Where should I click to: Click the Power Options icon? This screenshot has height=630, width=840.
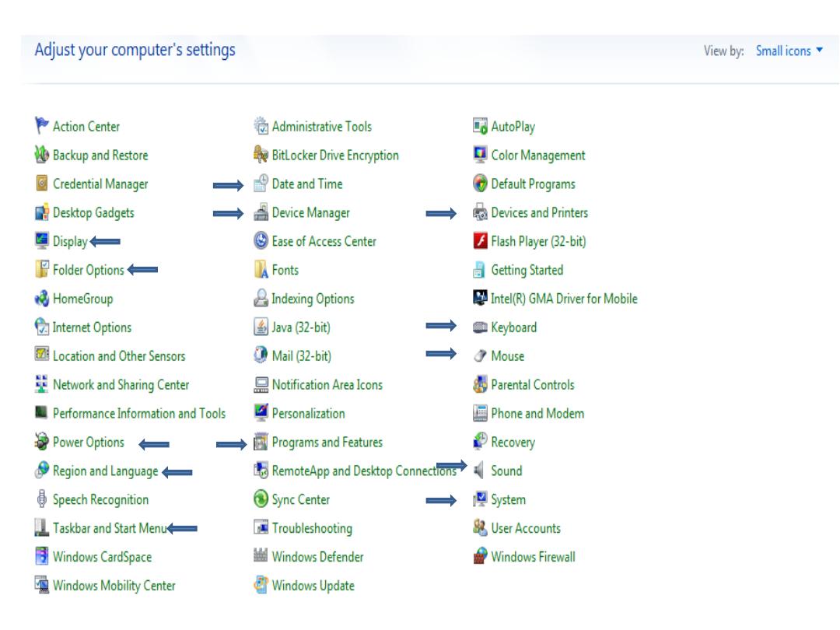point(41,442)
